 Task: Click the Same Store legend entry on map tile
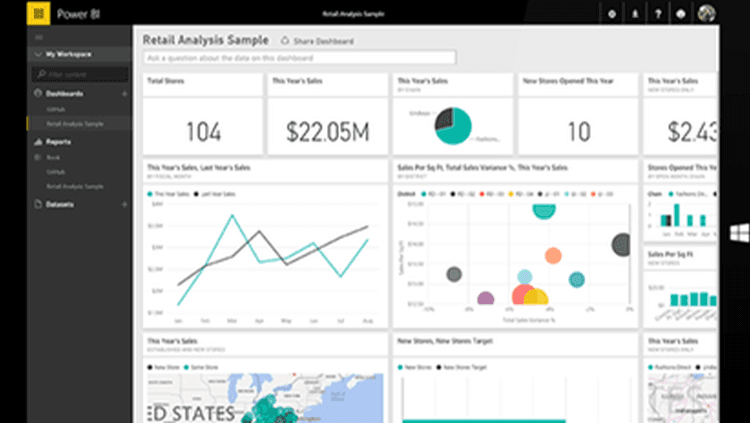point(199,367)
